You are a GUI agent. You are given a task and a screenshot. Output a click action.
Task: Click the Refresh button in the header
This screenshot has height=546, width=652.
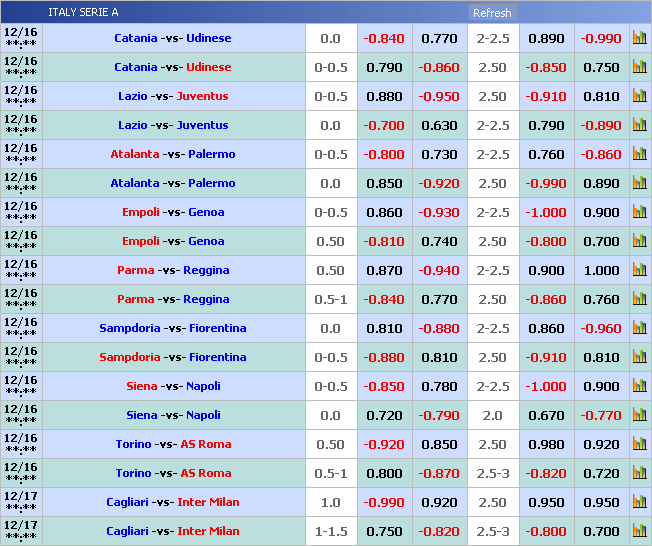[491, 13]
